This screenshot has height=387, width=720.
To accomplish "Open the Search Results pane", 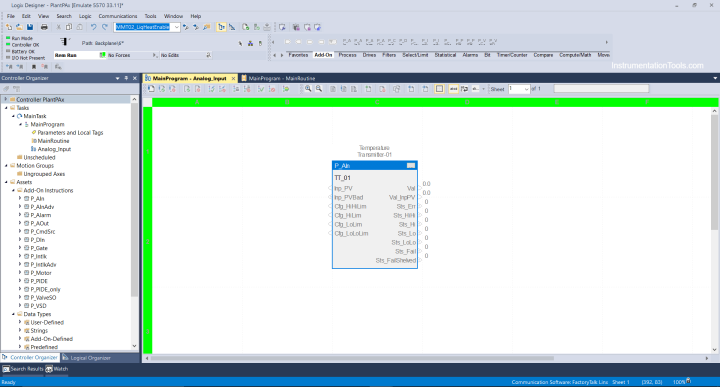I will coord(23,369).
